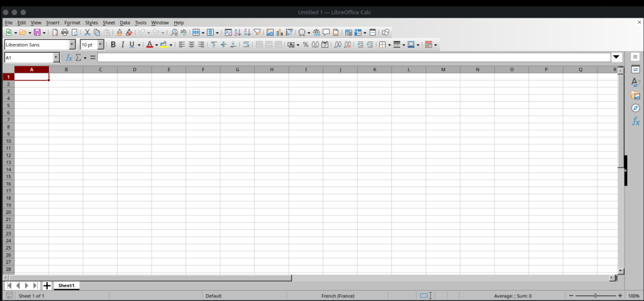Click column header D
This screenshot has height=301, width=644.
pyautogui.click(x=134, y=69)
